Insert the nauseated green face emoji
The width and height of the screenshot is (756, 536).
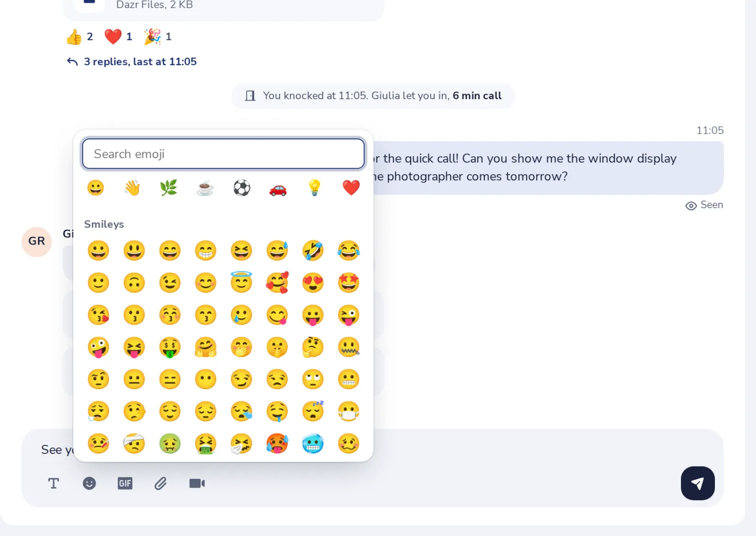point(170,443)
